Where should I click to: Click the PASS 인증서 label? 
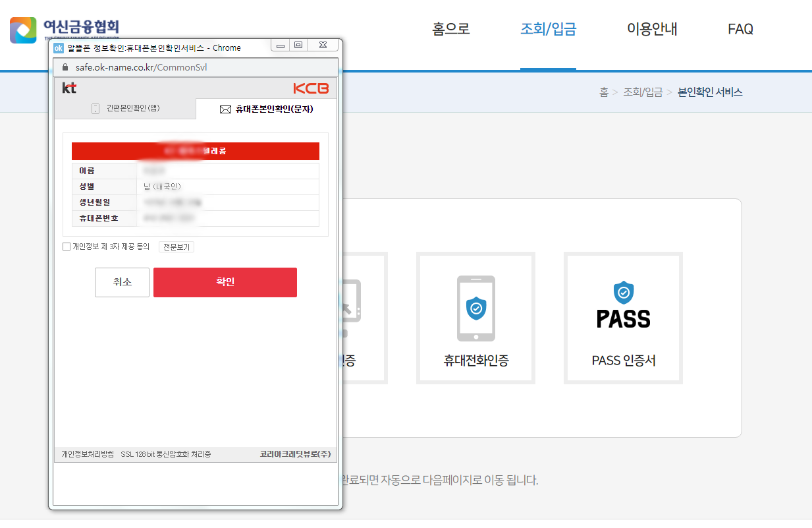[x=624, y=361]
